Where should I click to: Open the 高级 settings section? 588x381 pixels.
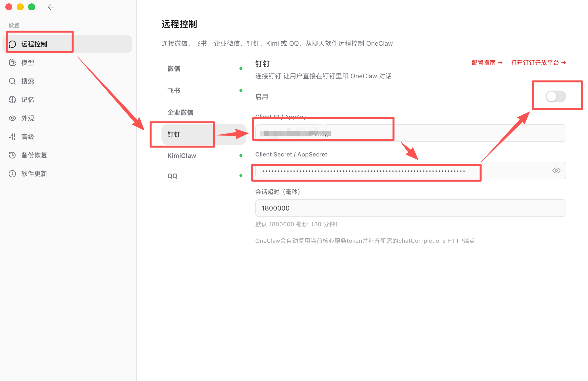pyautogui.click(x=27, y=136)
